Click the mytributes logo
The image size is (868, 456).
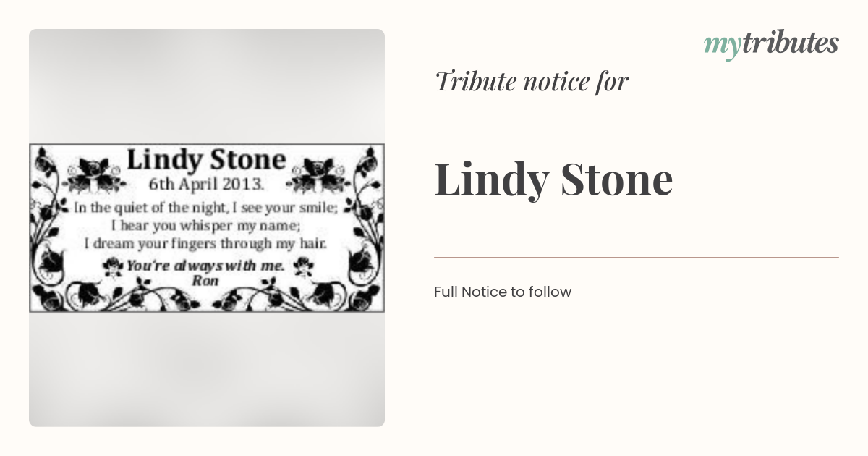click(x=771, y=45)
